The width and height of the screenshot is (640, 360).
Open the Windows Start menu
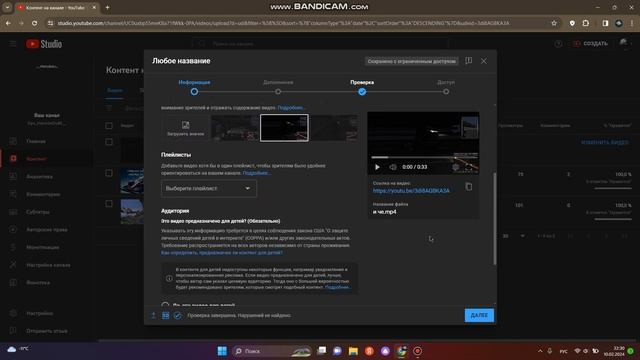[x=222, y=351]
